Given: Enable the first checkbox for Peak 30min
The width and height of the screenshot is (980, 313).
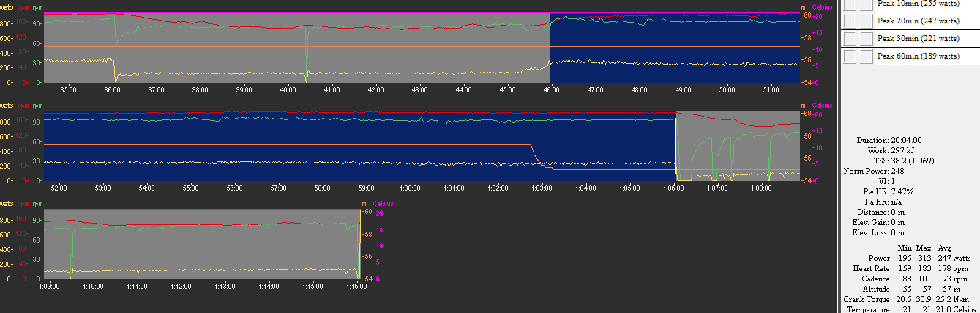Looking at the screenshot, I should tap(850, 39).
